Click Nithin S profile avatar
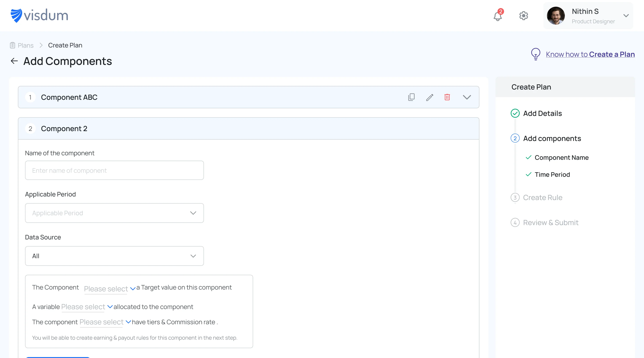Screen dimensions: 644x358 coord(556,15)
